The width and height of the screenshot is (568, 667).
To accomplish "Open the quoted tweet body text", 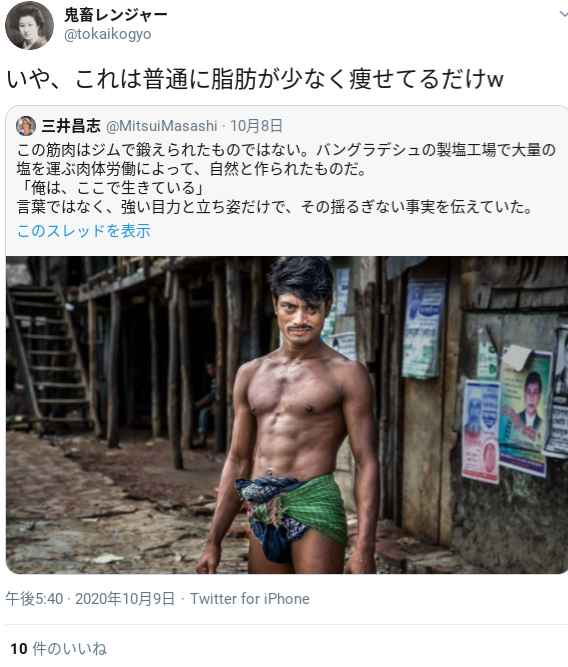I will pos(286,178).
